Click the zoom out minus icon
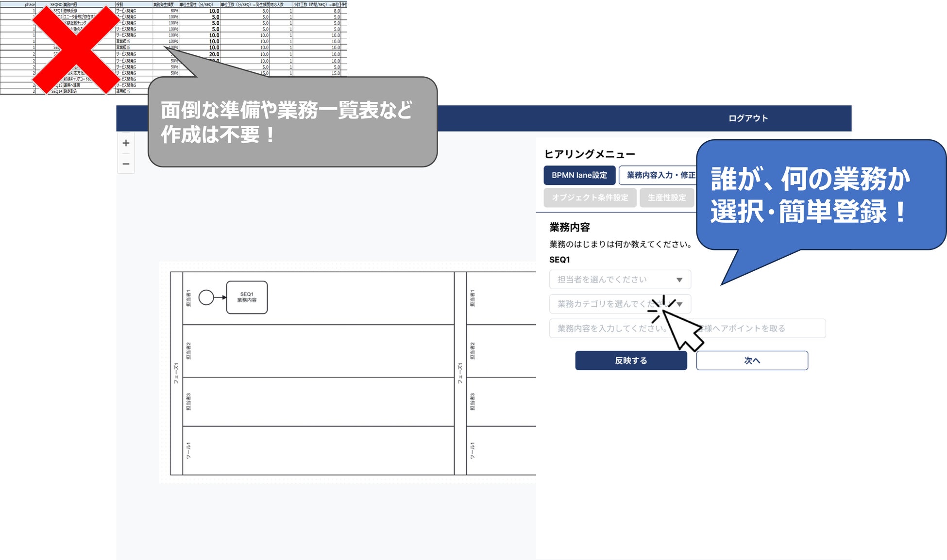The width and height of the screenshot is (947, 560). point(126,164)
